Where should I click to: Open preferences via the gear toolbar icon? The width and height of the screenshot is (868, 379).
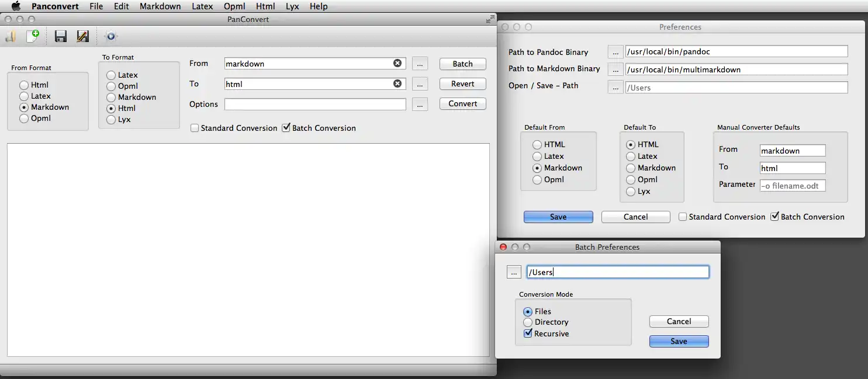pos(110,37)
